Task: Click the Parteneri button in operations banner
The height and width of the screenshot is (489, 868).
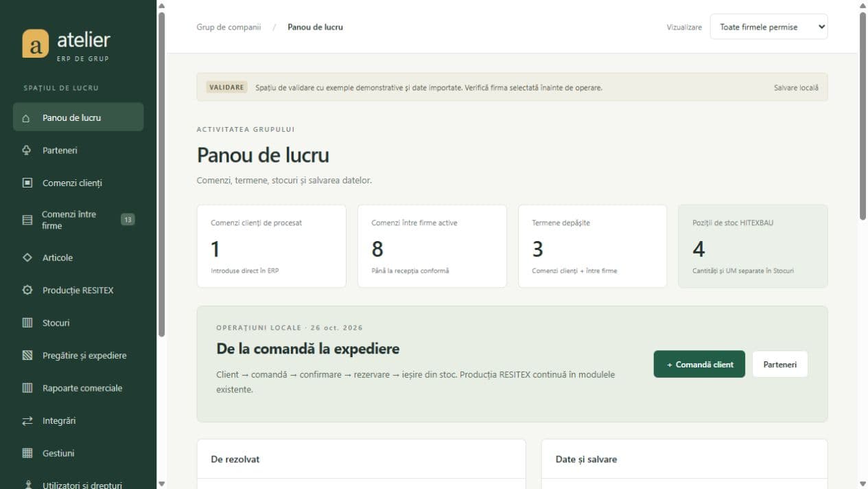Action: pos(780,364)
